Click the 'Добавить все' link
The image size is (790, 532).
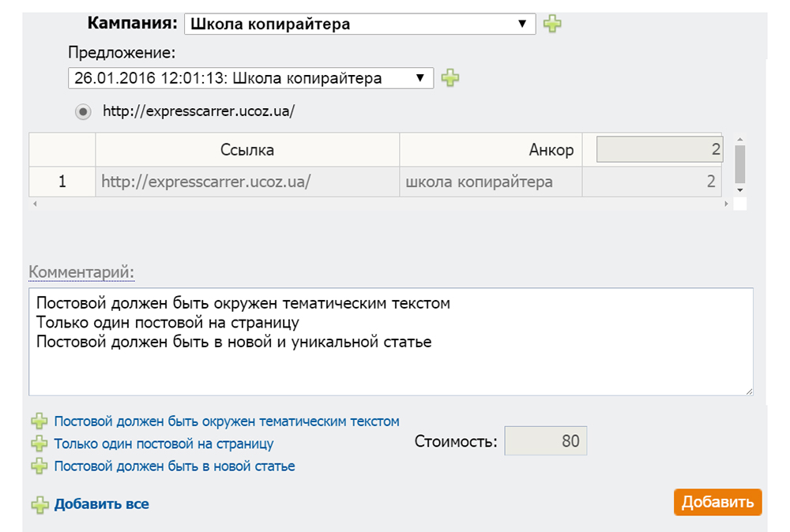pos(101,504)
